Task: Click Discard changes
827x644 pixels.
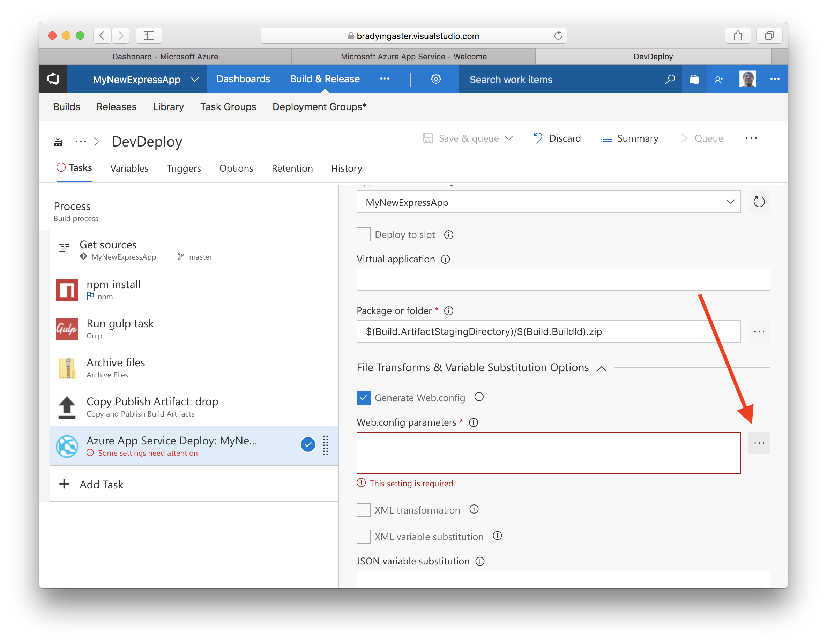Action: pos(557,138)
